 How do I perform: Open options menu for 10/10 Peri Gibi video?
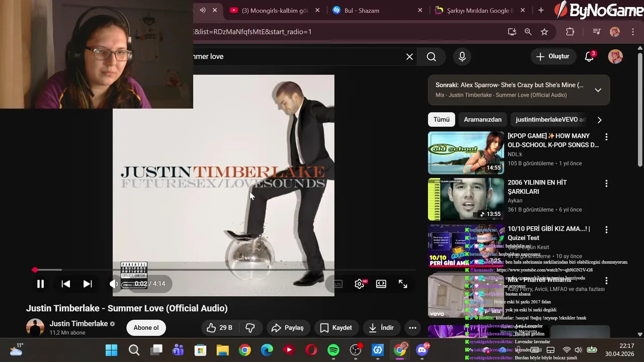coord(606,230)
